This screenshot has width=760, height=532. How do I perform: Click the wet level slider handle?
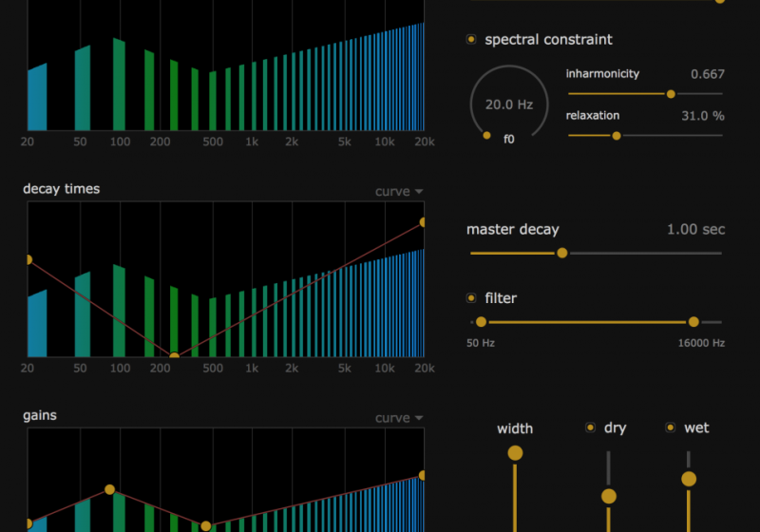pos(689,479)
